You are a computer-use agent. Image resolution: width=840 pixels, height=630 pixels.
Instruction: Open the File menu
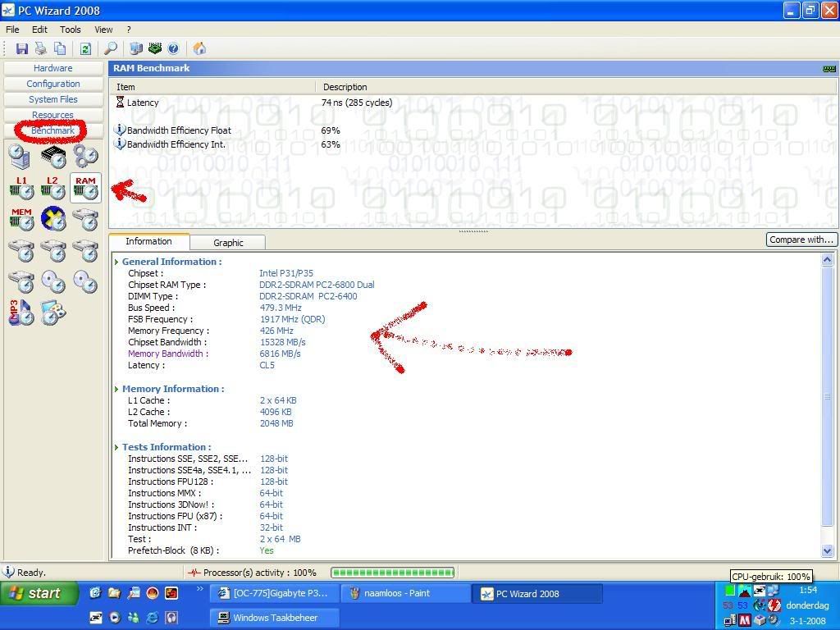pos(12,30)
